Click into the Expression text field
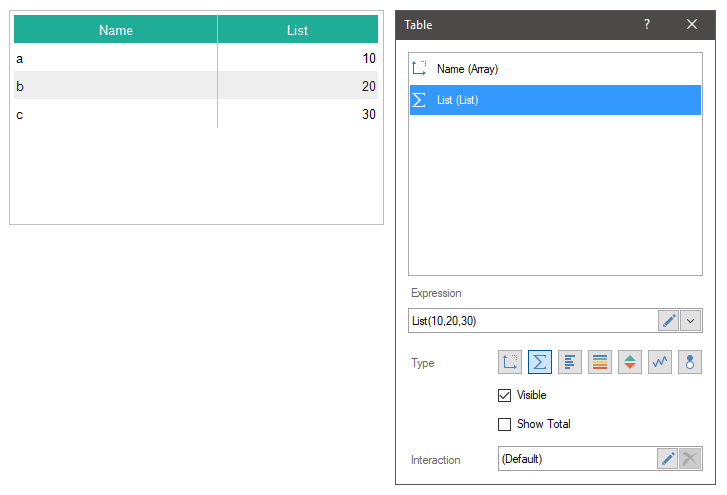The image size is (727, 495). click(532, 321)
